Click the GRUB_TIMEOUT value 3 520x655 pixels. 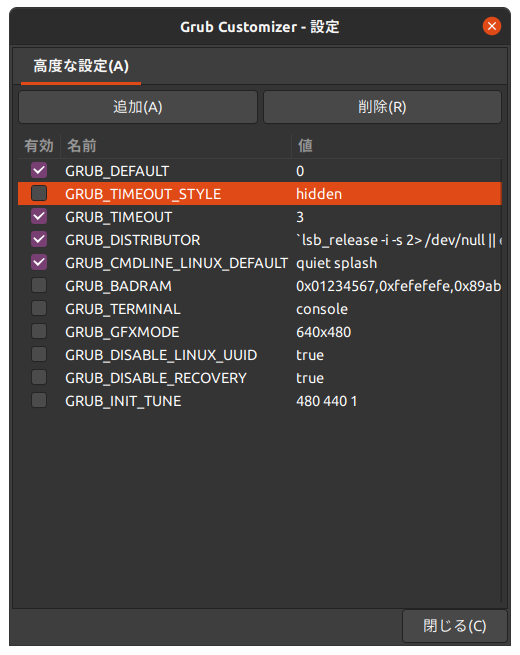pos(300,217)
